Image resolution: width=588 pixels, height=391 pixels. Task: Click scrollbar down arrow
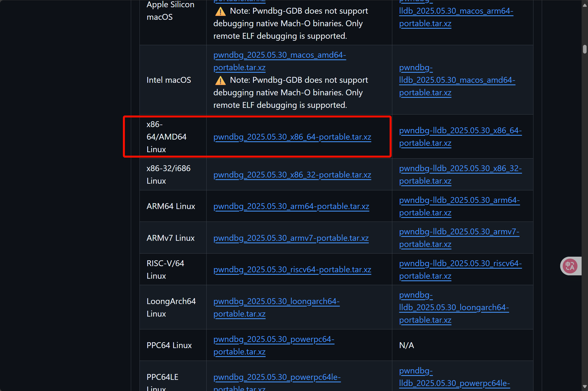click(x=584, y=387)
